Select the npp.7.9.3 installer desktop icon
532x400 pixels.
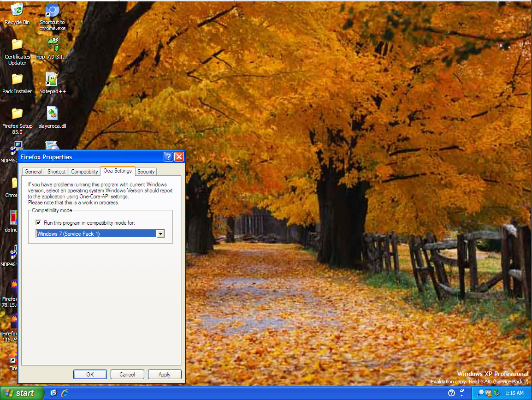(x=52, y=48)
